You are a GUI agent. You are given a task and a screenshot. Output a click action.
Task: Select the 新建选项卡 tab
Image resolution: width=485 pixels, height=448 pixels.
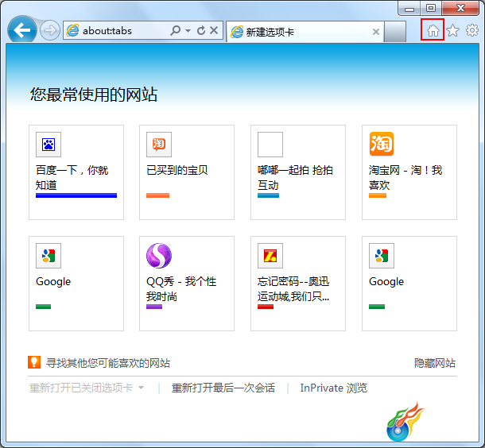pyautogui.click(x=305, y=32)
